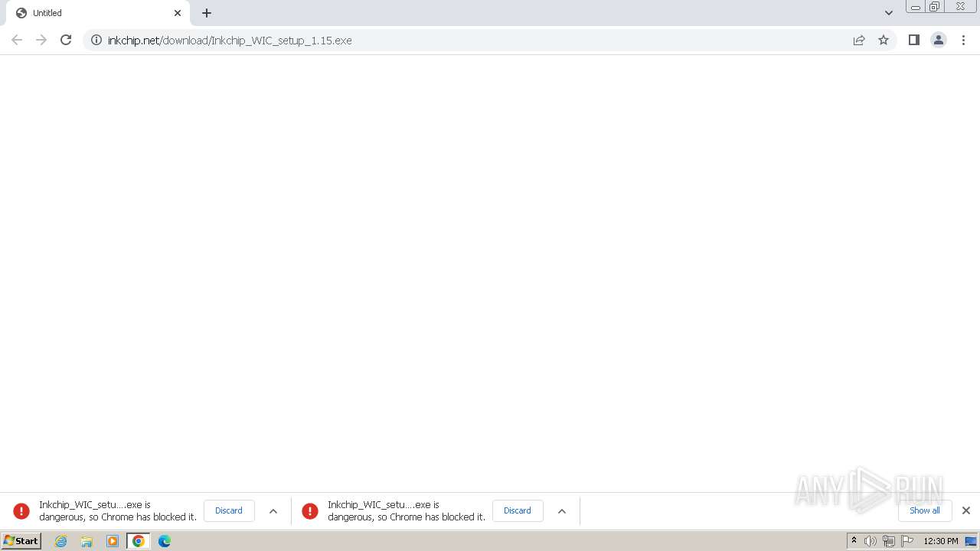Show desktop button in taskbar corner
Screen dimensions: 980x551
point(971,541)
